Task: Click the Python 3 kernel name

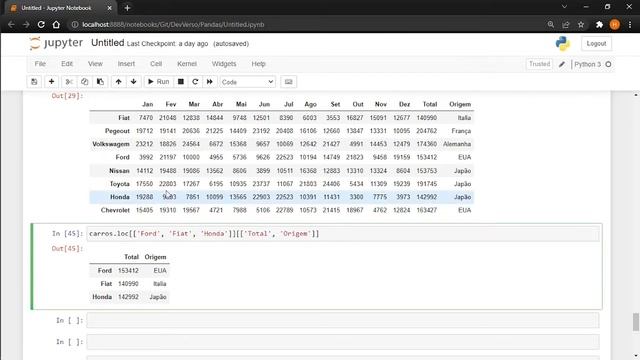Action: 587,64
